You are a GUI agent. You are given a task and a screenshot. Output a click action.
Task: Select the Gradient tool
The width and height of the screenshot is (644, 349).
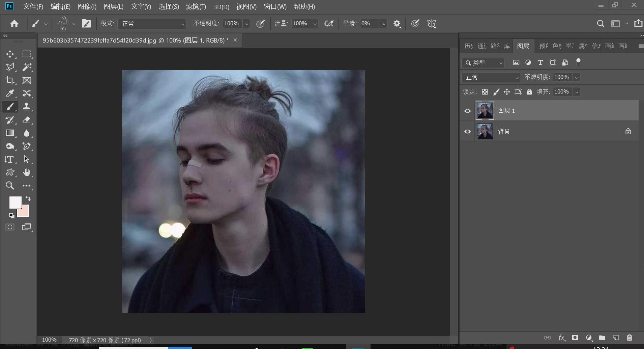click(x=10, y=133)
